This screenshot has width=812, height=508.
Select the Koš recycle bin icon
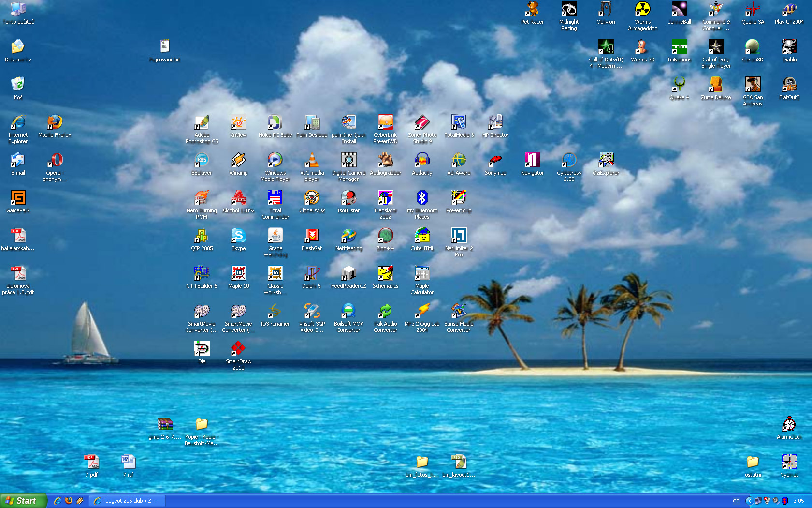coord(18,85)
